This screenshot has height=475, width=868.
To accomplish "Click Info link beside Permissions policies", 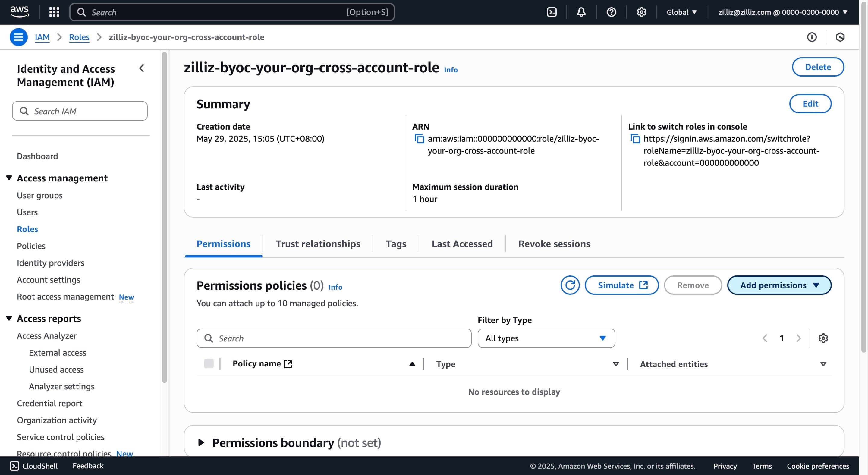I will (335, 287).
